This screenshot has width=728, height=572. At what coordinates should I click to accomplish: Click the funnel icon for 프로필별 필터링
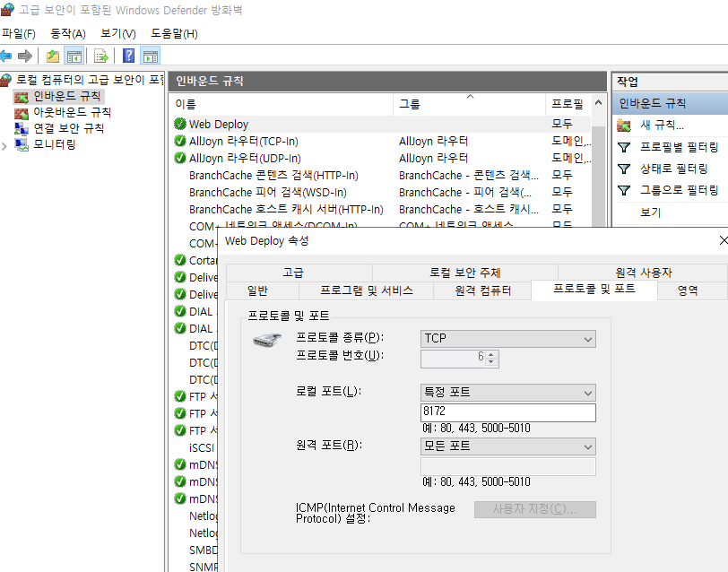tap(624, 148)
